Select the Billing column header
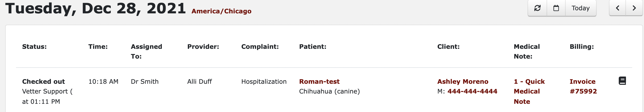This screenshot has height=112, width=644. point(582,47)
